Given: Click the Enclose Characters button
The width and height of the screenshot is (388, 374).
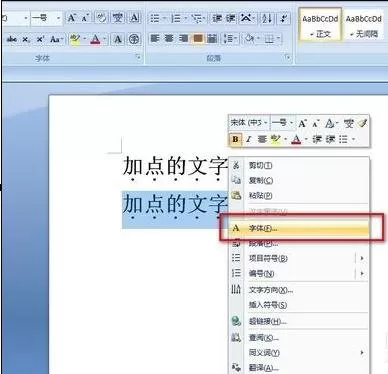Looking at the screenshot, I should [x=134, y=39].
